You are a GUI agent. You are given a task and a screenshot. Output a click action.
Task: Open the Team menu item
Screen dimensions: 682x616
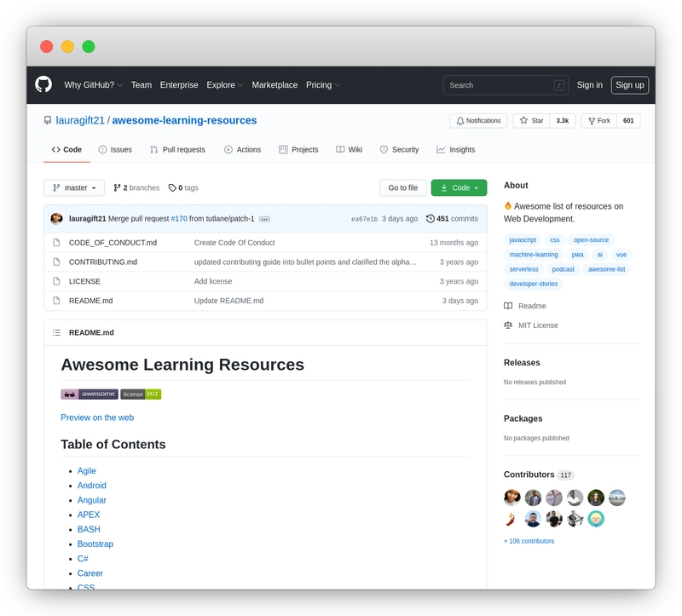[142, 84]
